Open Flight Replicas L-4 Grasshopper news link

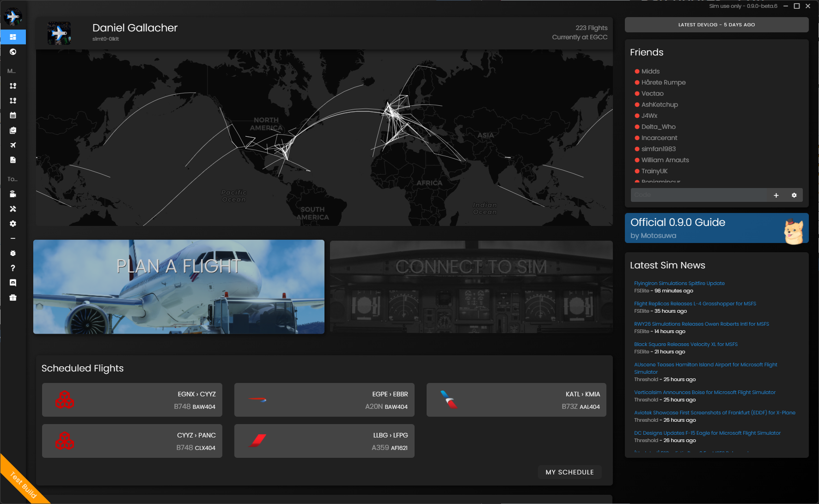click(695, 304)
